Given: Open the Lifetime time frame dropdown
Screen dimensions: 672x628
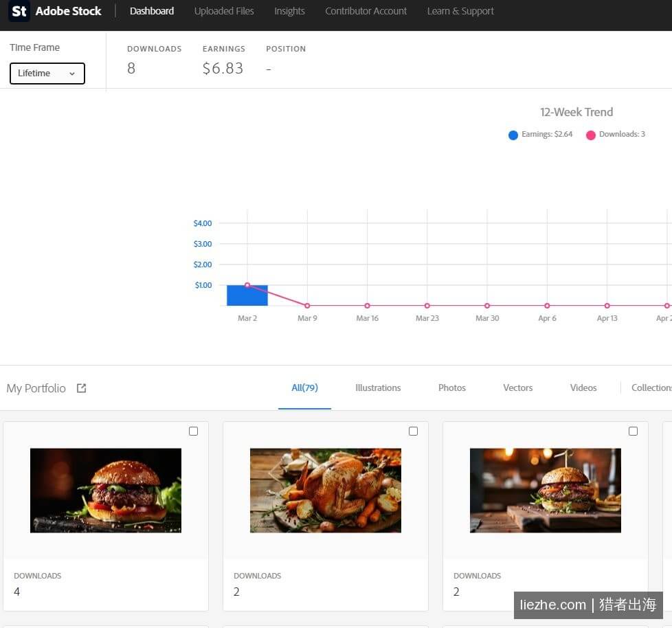Looking at the screenshot, I should click(47, 74).
